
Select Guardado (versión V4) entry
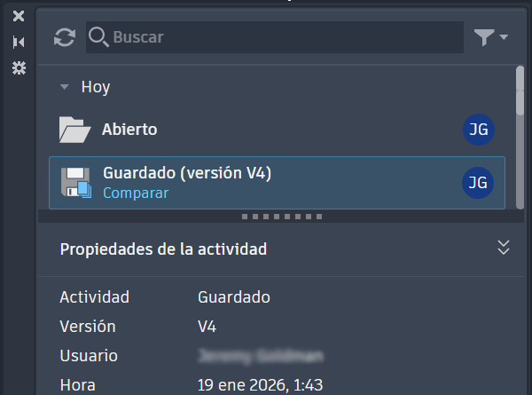pos(277,183)
